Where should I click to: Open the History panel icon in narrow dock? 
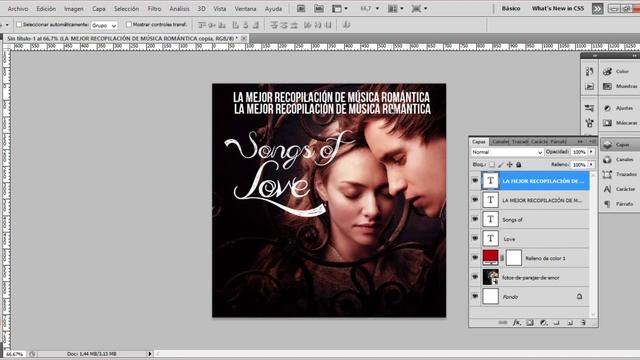point(589,71)
